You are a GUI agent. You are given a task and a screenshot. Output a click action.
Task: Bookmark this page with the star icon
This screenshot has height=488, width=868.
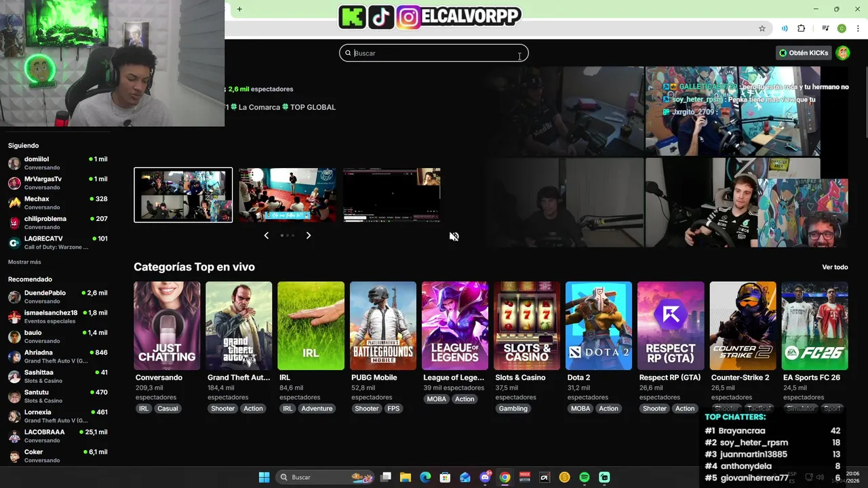[x=762, y=28]
